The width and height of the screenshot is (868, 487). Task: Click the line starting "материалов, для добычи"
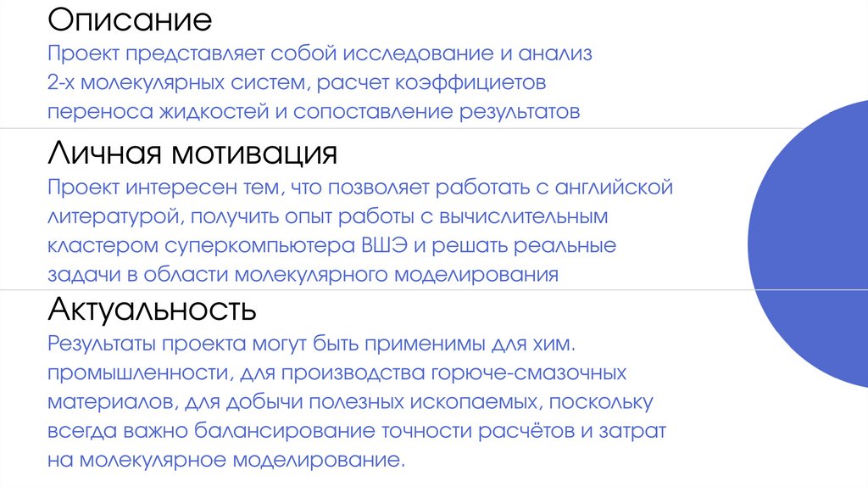(x=349, y=401)
